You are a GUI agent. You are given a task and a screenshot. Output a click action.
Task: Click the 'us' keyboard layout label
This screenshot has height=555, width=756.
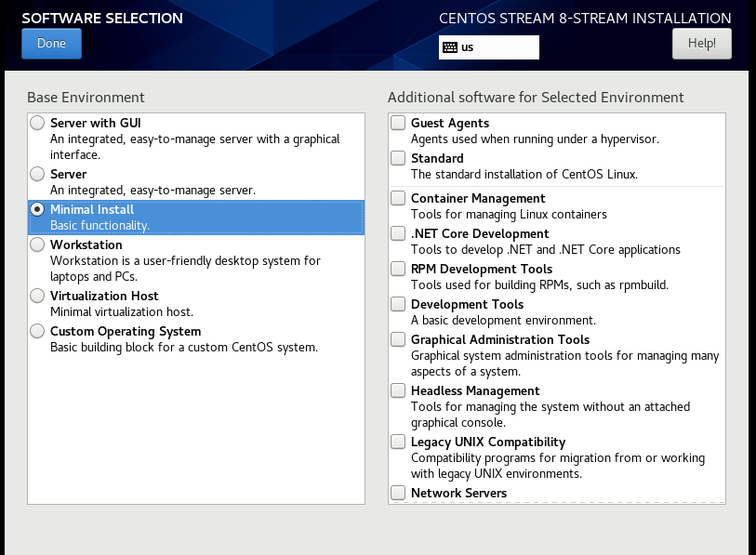click(467, 47)
